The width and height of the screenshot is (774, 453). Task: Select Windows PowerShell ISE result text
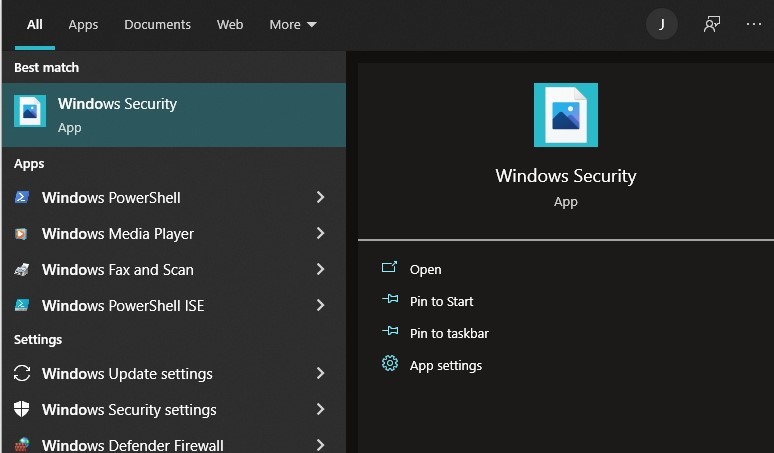[x=123, y=306]
